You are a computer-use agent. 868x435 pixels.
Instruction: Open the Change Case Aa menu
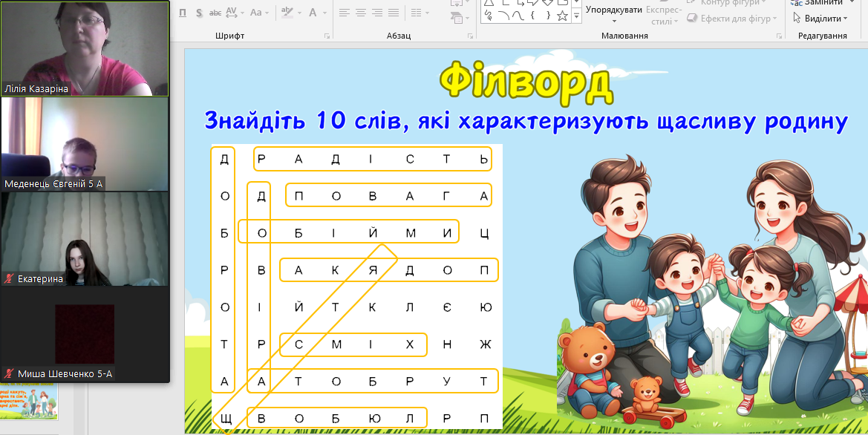tap(259, 13)
